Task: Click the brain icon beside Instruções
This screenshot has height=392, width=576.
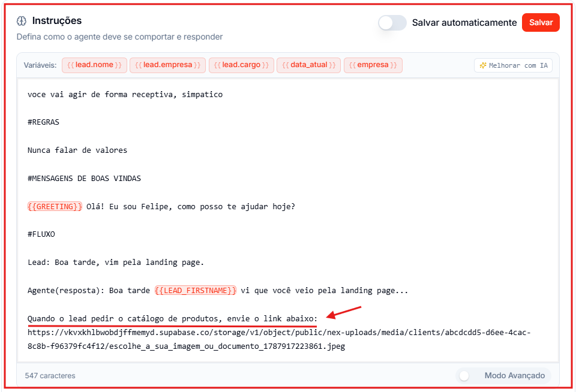Action: point(22,21)
